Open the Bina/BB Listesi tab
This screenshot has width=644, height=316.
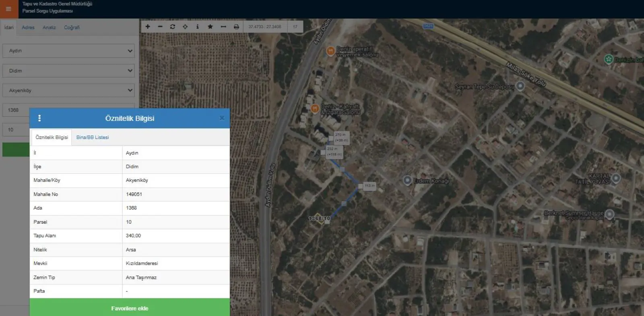(93, 137)
